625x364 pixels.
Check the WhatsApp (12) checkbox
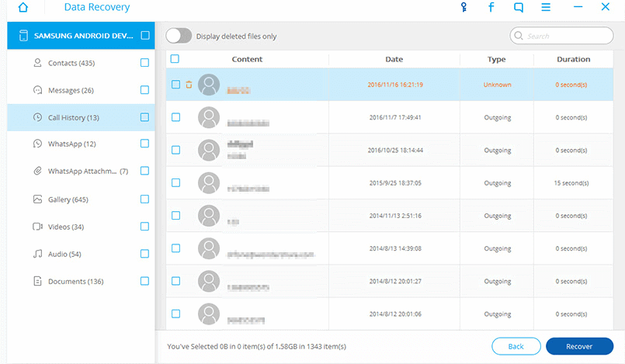(x=144, y=144)
